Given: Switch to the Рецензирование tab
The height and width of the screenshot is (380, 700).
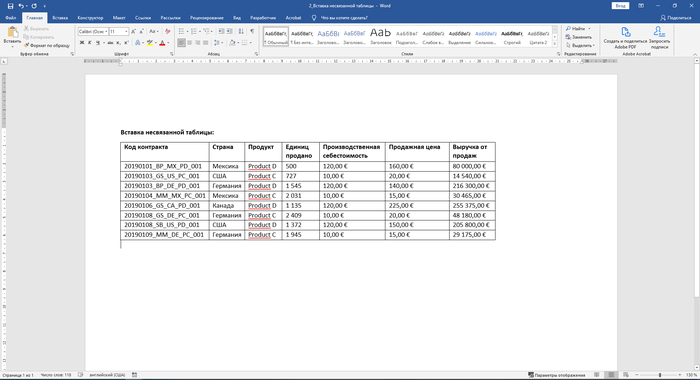Looking at the screenshot, I should [207, 18].
